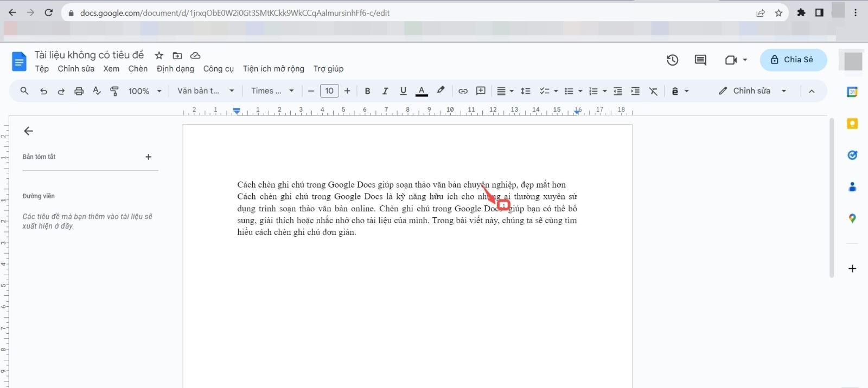Open Contacts side panel
The height and width of the screenshot is (388, 868).
point(852,187)
